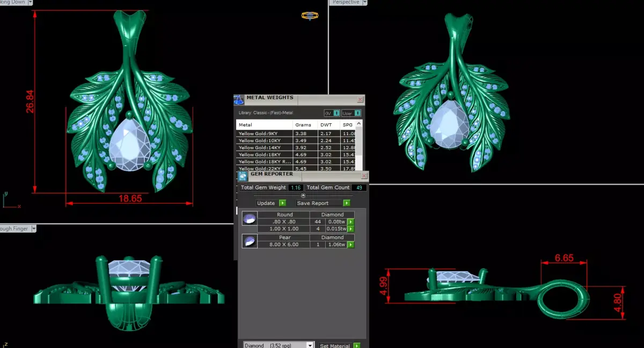Click the gold ring icon in top viewport

[x=309, y=16]
